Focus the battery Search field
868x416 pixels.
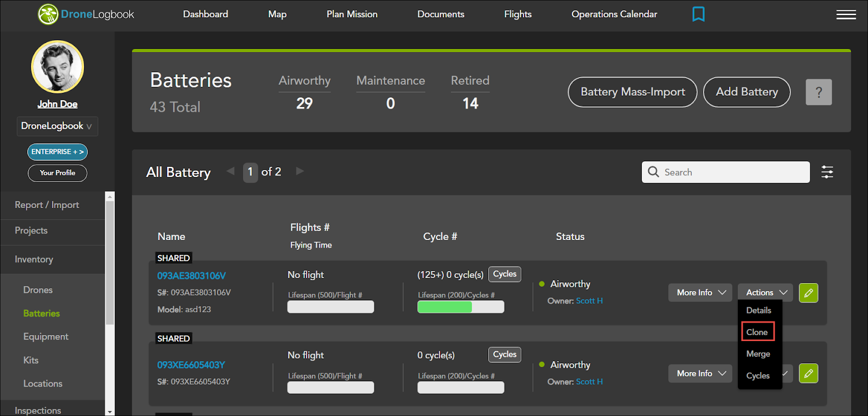tap(726, 172)
